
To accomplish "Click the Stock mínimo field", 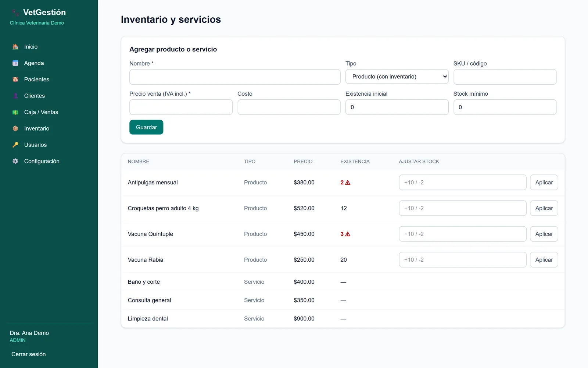I will point(505,107).
